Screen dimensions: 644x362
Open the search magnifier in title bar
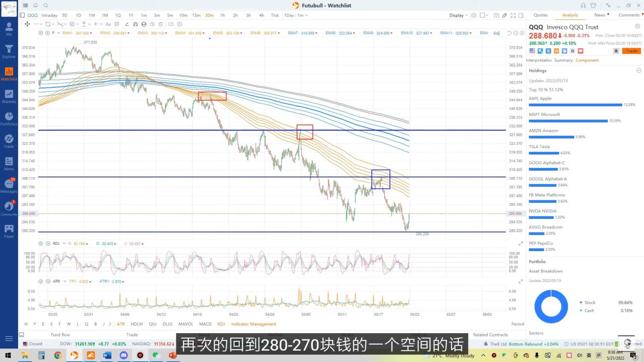coord(45,5)
